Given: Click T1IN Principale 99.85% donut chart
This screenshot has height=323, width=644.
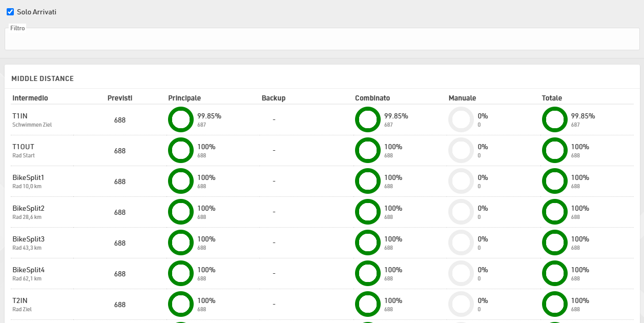Looking at the screenshot, I should (x=181, y=119).
